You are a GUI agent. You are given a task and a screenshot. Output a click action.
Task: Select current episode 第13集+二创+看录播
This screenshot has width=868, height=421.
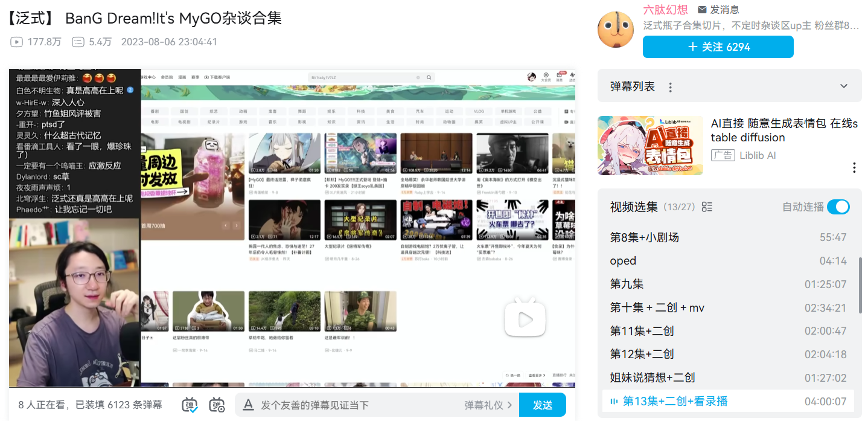728,401
